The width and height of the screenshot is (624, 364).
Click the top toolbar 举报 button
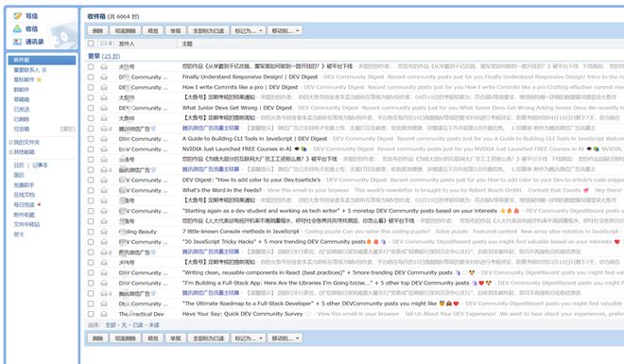(x=176, y=30)
